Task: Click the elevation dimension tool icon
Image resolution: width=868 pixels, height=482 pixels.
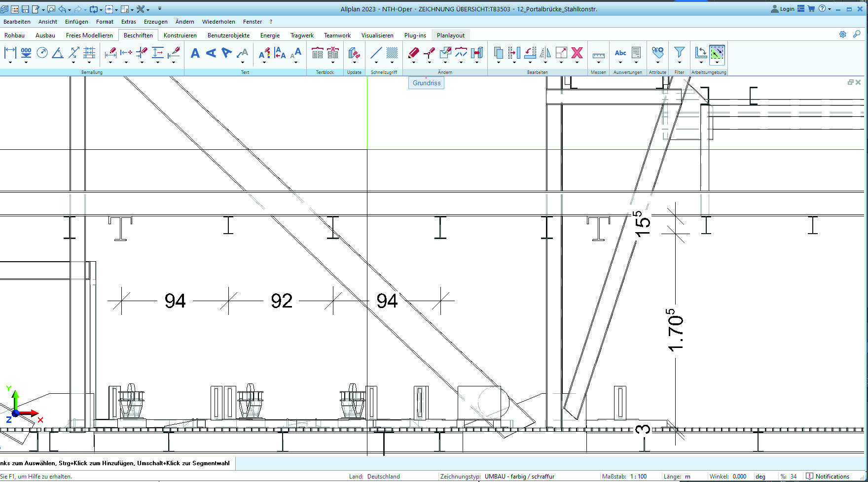Action: pyautogui.click(x=26, y=52)
